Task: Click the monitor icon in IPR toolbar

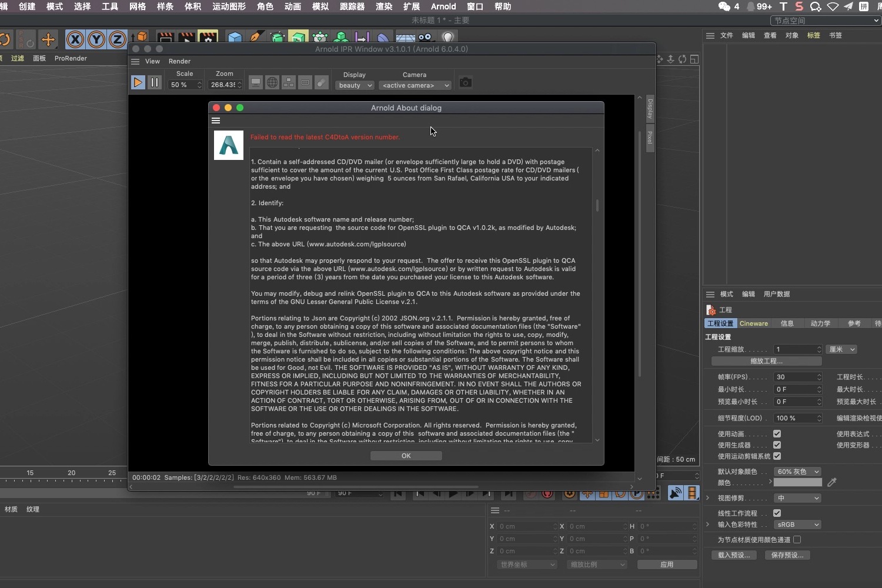Action: tap(256, 83)
